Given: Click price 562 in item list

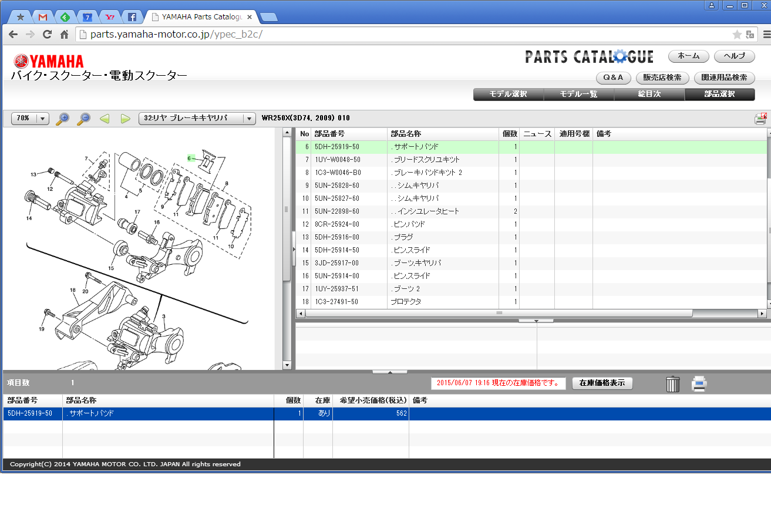Looking at the screenshot, I should point(402,413).
